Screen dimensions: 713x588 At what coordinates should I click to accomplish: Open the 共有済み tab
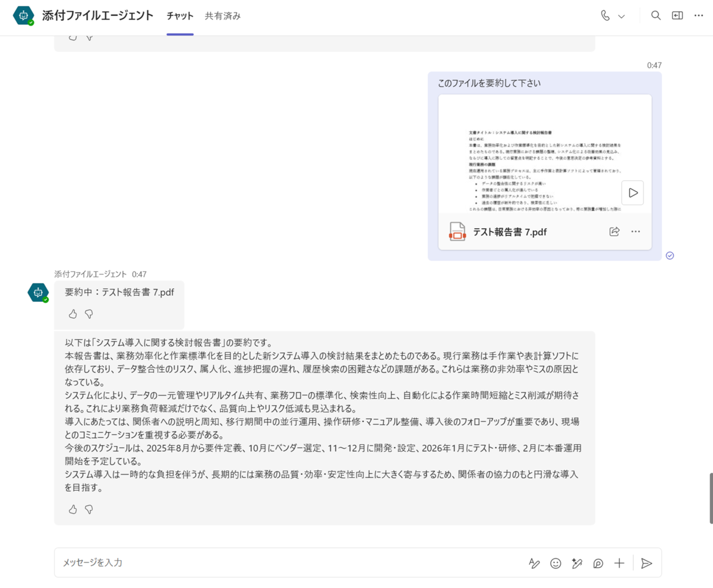(x=223, y=16)
